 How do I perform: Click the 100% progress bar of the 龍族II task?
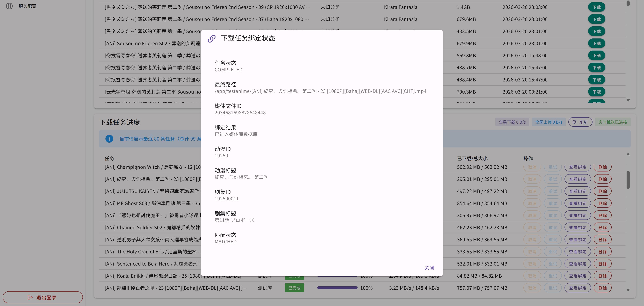click(x=337, y=288)
